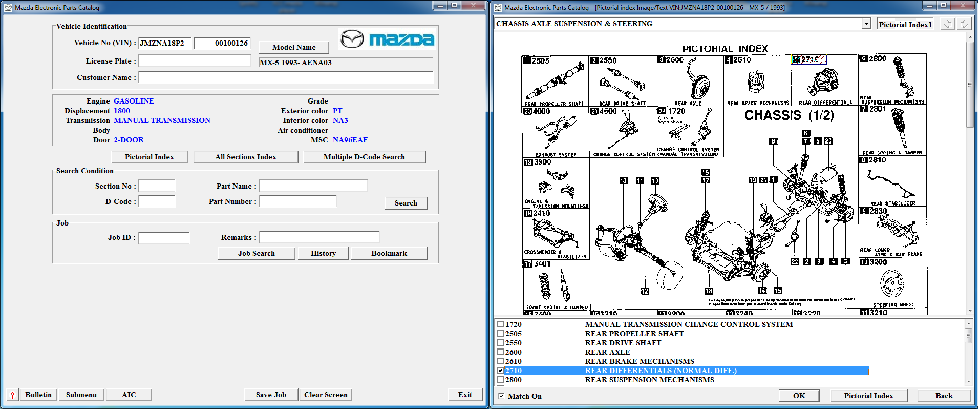Click the Job Search button

click(257, 253)
